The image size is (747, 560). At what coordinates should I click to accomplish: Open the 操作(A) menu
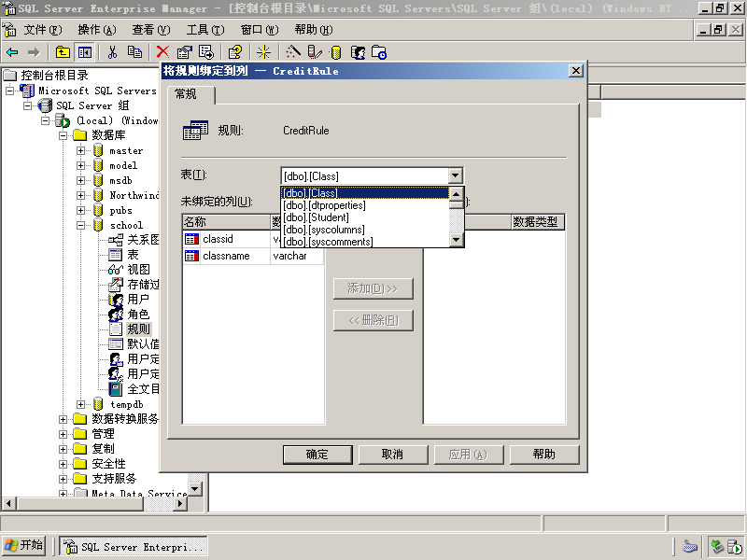(97, 30)
